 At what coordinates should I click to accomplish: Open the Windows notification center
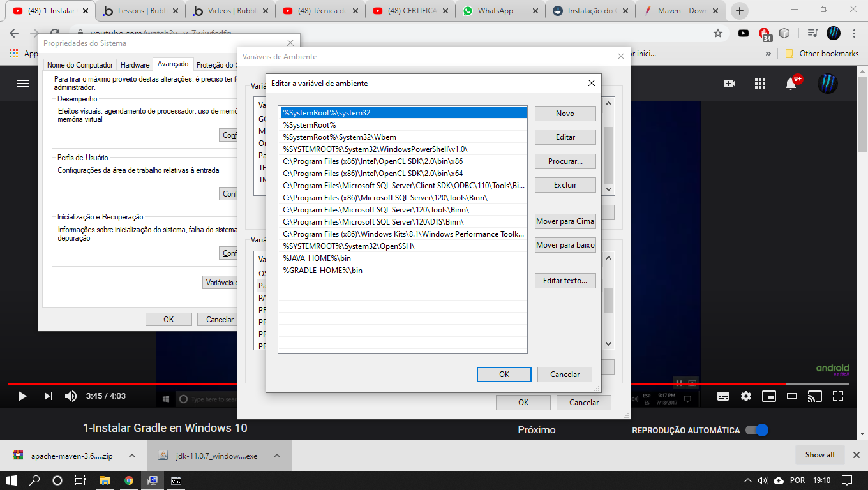point(847,480)
